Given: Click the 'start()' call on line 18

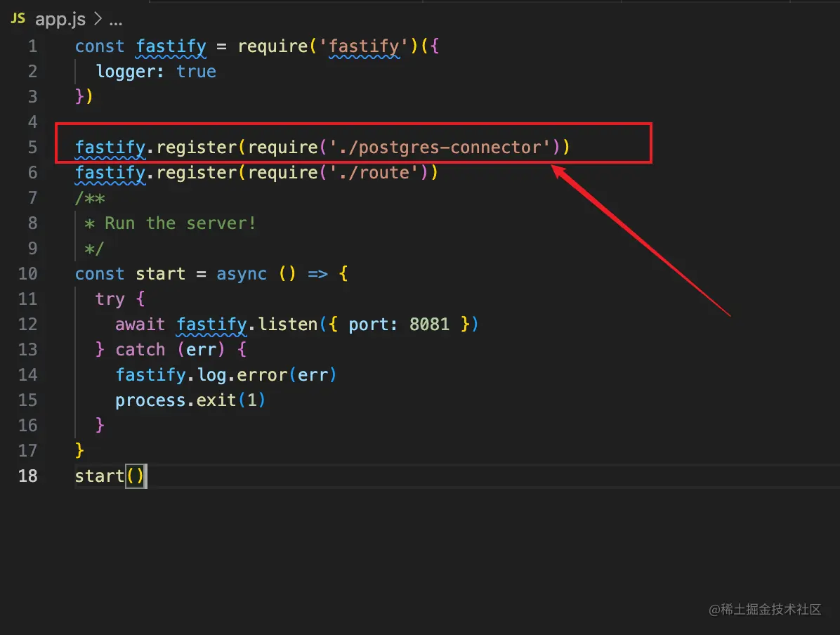Looking at the screenshot, I should (x=110, y=476).
